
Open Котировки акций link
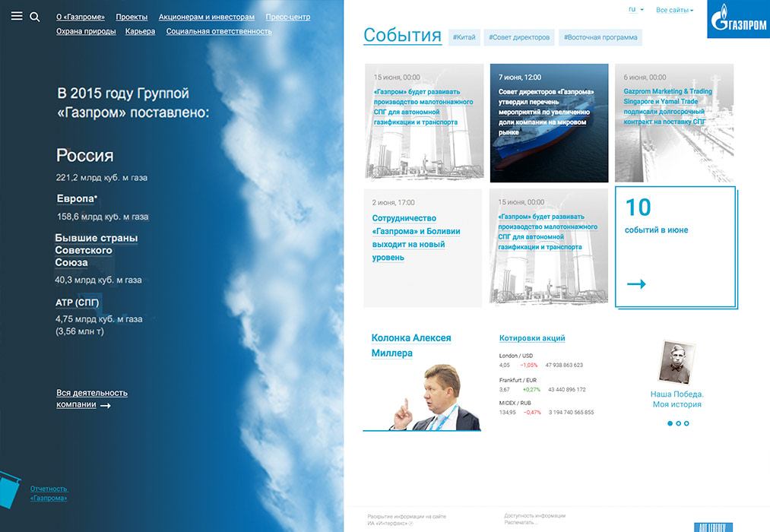(532, 338)
